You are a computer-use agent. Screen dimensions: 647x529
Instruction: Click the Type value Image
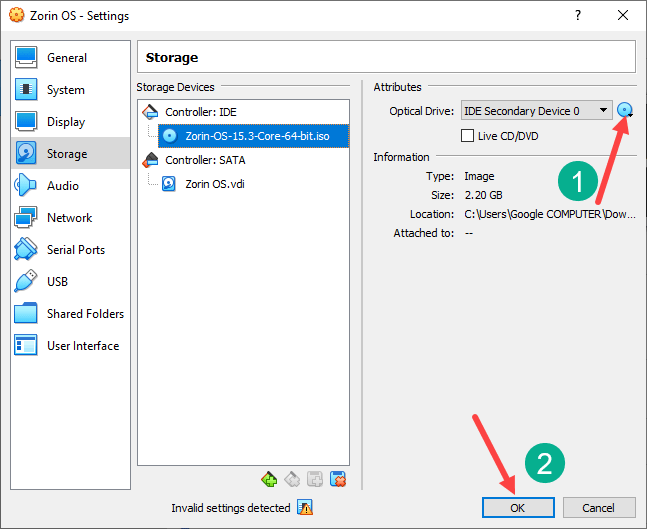[479, 176]
